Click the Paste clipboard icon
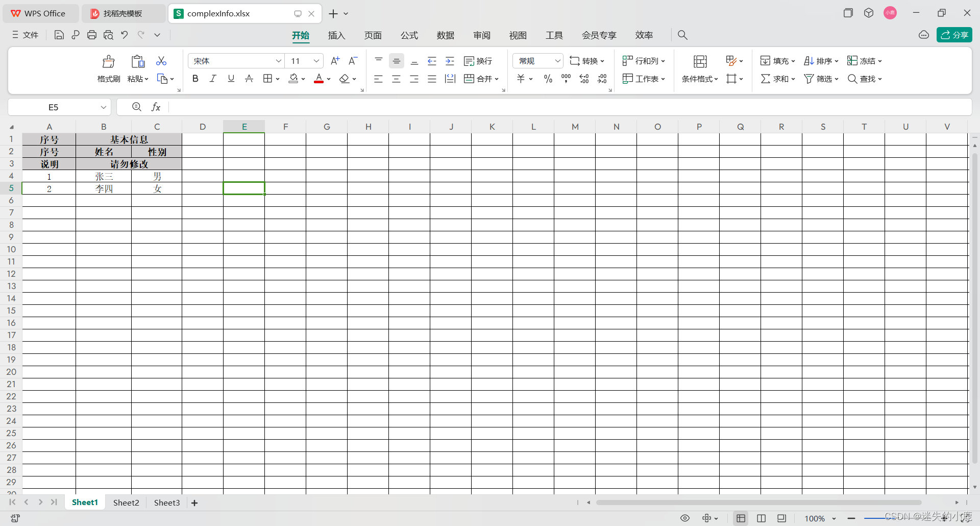Screen dimensions: 980x526 [138, 62]
